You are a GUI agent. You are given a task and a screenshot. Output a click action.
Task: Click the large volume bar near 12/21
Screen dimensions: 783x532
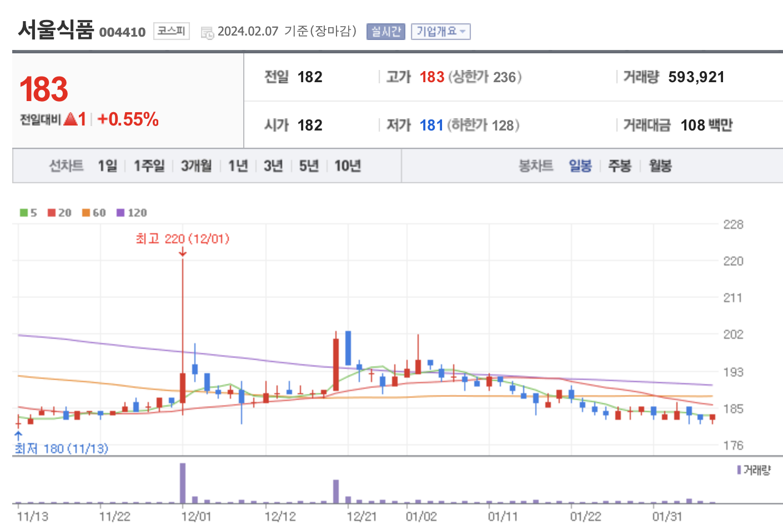click(336, 491)
